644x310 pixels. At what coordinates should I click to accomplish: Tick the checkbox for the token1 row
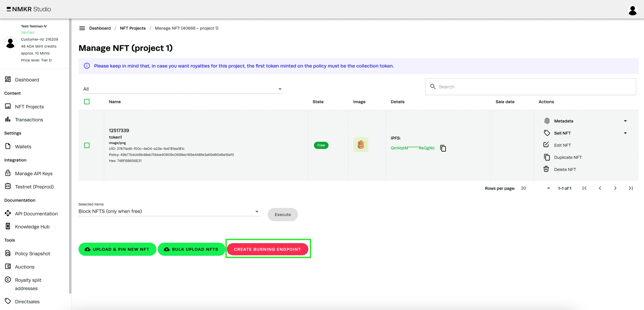(87, 145)
